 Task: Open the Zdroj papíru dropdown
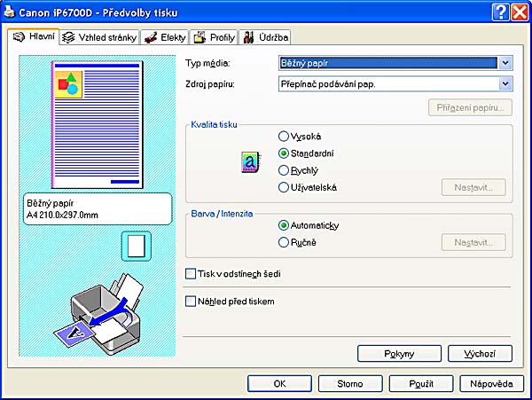pos(505,83)
